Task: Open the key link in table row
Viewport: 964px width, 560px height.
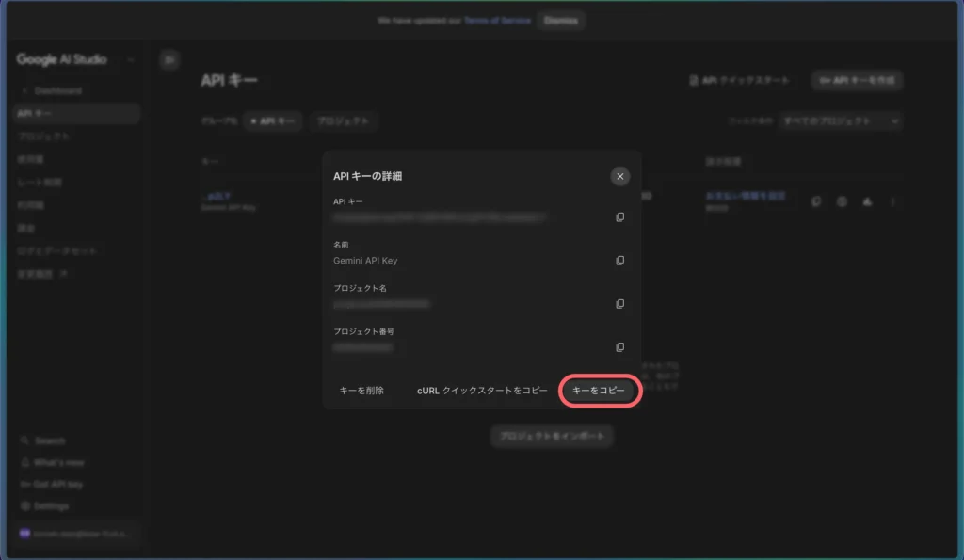Action: pos(216,196)
